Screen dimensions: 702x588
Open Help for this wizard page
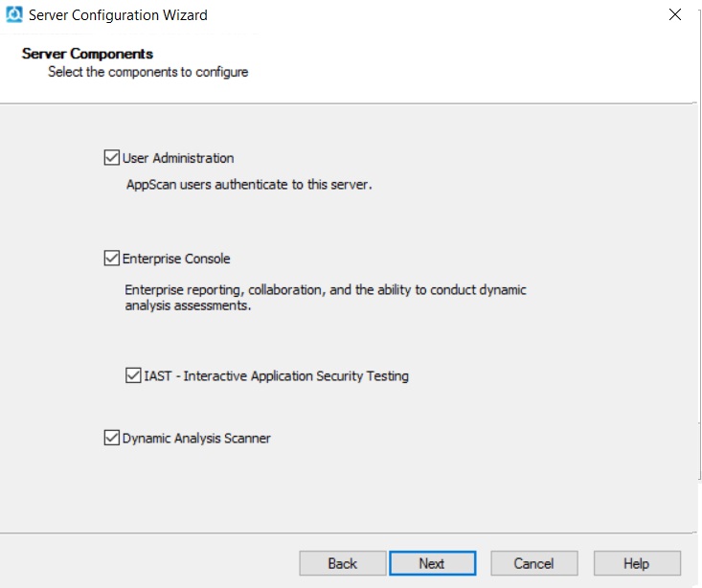(636, 563)
